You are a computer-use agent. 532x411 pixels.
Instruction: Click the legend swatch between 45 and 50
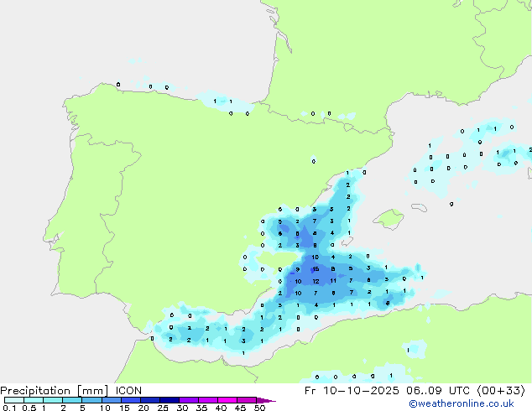tap(247, 400)
